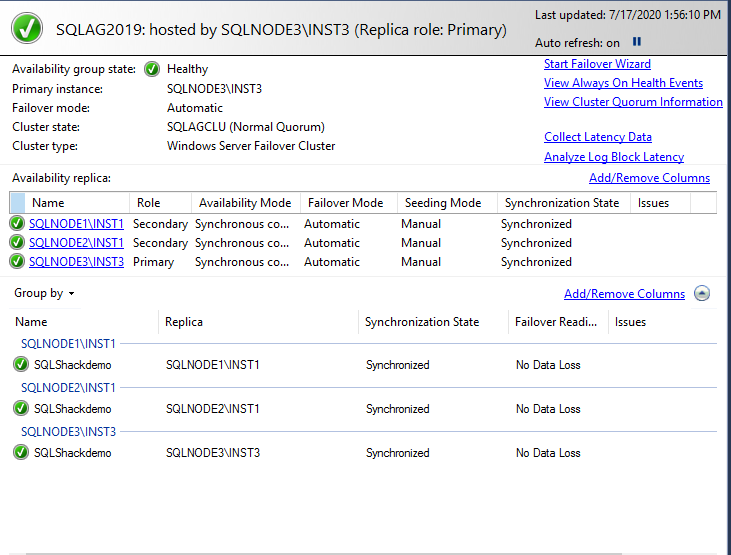Click the SQLShackdemo status icon under SQLNODE1\INST1
This screenshot has width=731, height=555.
(21, 365)
